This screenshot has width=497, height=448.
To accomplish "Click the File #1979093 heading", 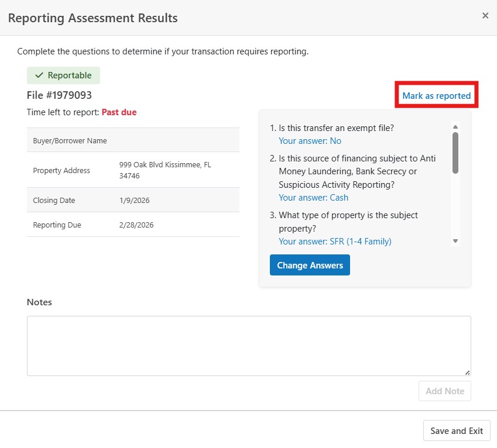I will point(59,95).
